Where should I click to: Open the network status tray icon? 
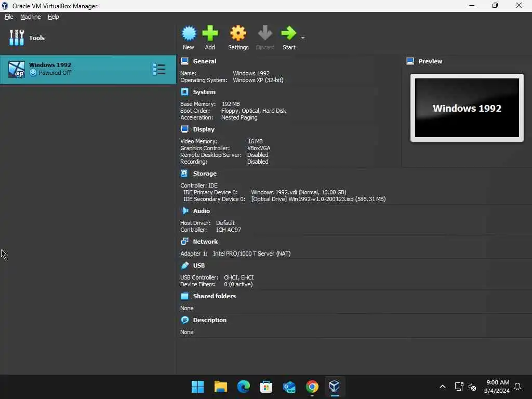point(459,387)
